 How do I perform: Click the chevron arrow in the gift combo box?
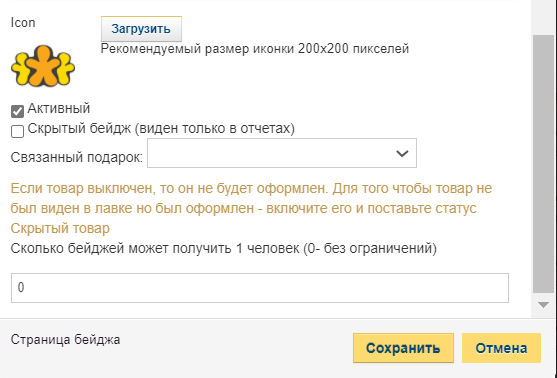click(402, 153)
